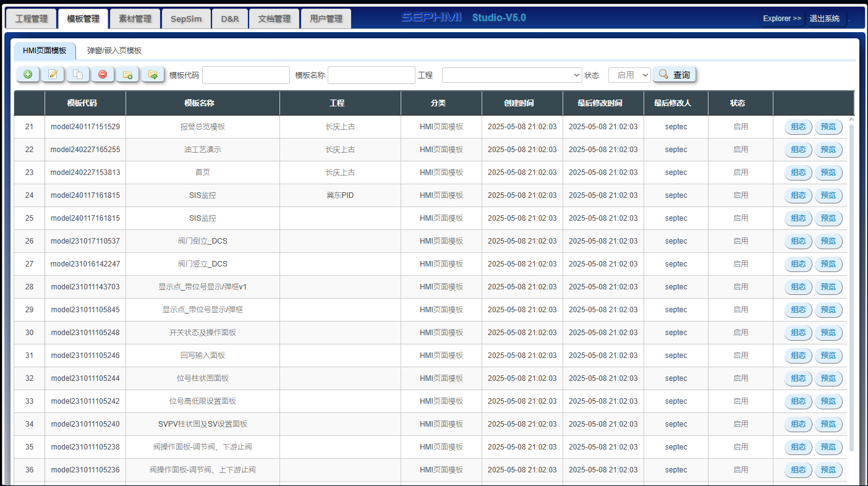Select the 用户管理 tab
Viewport: 868px width, 486px height.
point(326,19)
